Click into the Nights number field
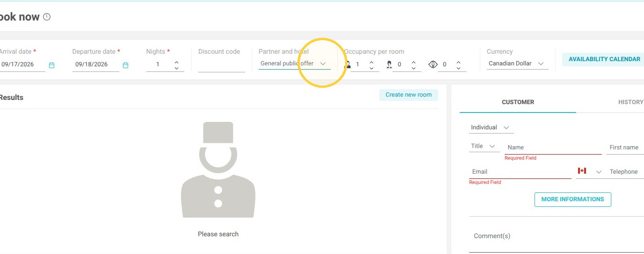 coord(159,64)
